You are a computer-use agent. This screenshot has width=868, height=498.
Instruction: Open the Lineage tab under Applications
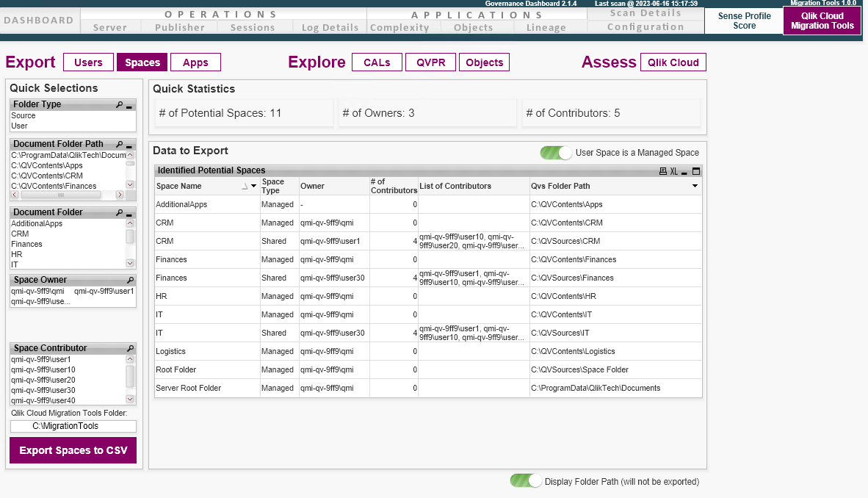coord(546,27)
